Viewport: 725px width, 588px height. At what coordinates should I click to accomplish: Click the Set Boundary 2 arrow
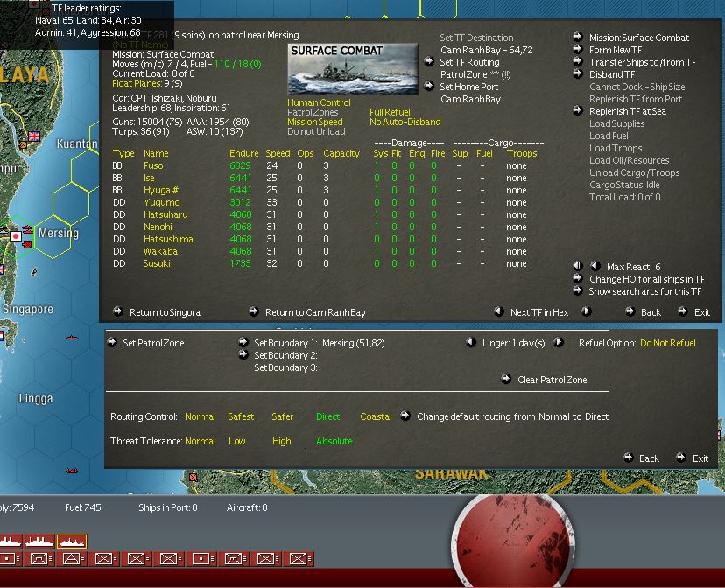pyautogui.click(x=243, y=354)
